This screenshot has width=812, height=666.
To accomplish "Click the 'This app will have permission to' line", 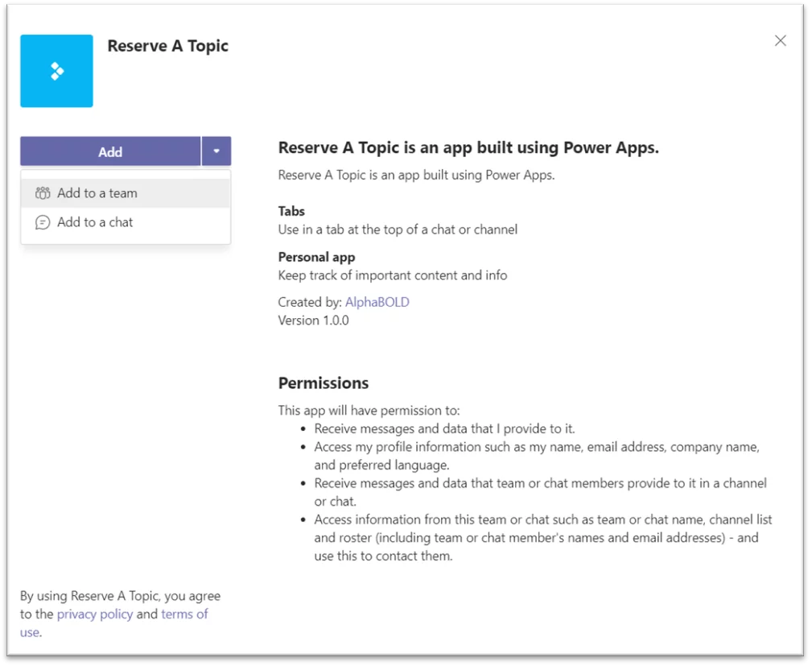I will (x=369, y=411).
